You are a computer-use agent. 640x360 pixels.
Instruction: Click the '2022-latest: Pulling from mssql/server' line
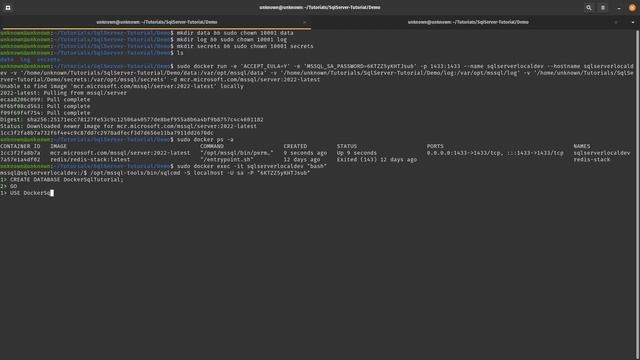63,93
